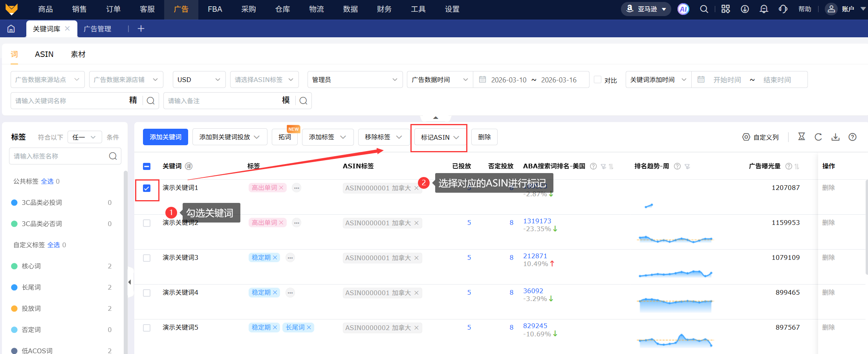Viewport: 868px width, 354px height.
Task: Check the checkbox for 演示关键词3
Action: click(x=147, y=258)
